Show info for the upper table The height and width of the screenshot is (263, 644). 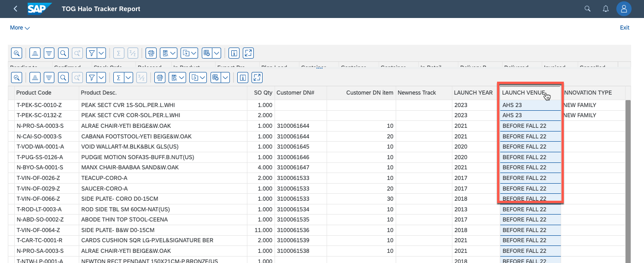tap(234, 53)
